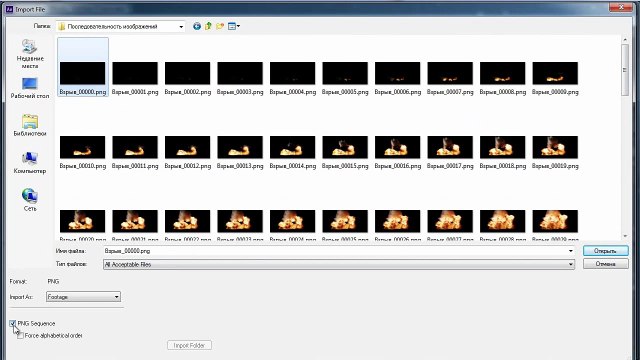
Task: Click the file name Взрыв_00011.png
Action: pos(135,166)
